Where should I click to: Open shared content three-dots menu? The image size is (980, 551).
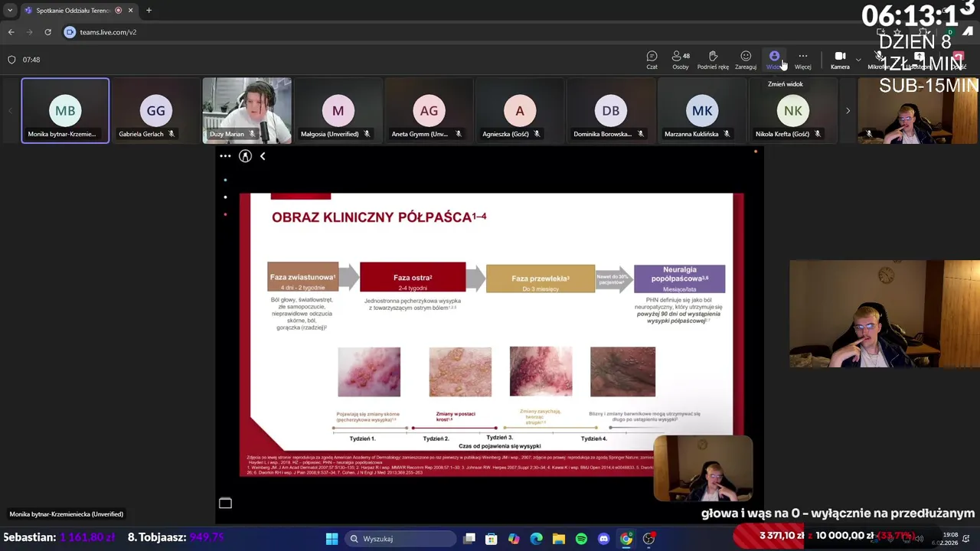[225, 156]
